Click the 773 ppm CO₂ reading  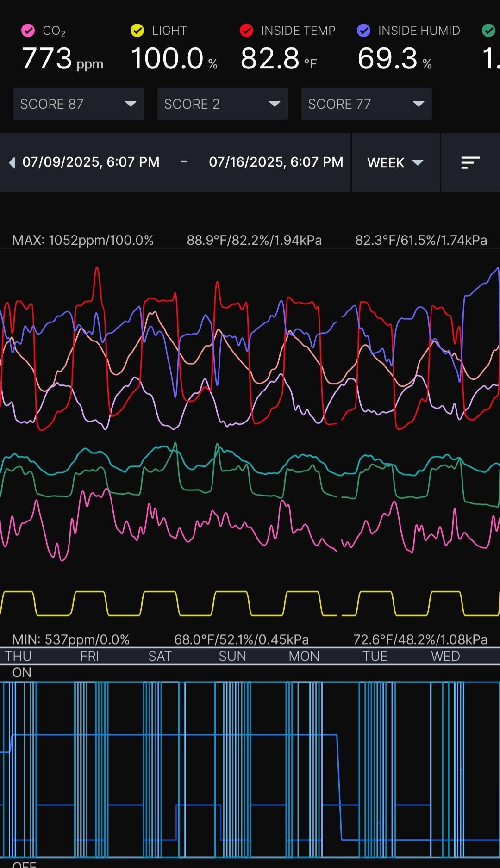[62, 59]
